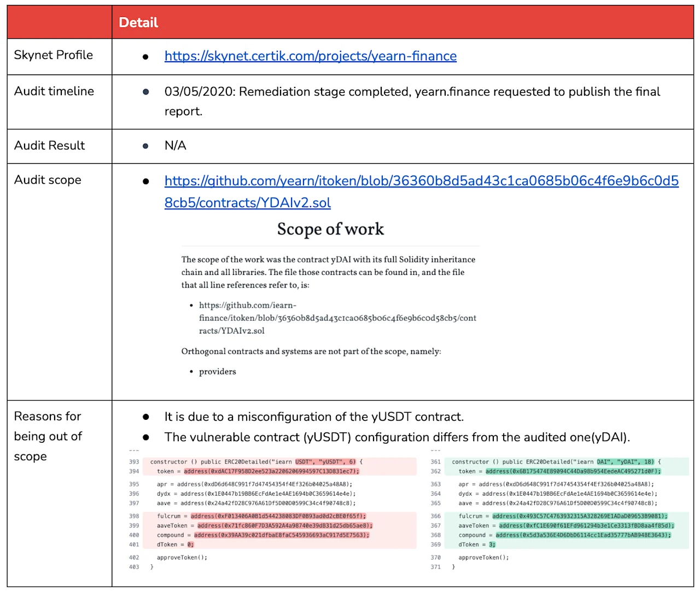Click 'The vulnerable contract (yUSDT)' bullet
700x592 pixels.
pos(397,437)
